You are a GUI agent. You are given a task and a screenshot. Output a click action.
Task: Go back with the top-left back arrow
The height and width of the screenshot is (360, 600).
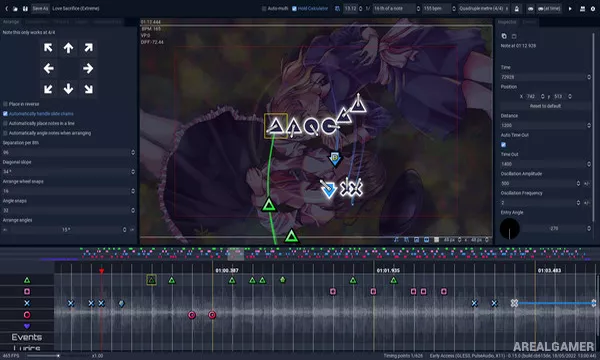7,8
